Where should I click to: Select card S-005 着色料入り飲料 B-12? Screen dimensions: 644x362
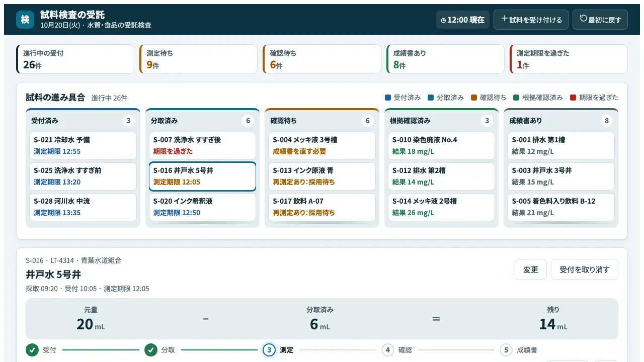click(x=561, y=207)
